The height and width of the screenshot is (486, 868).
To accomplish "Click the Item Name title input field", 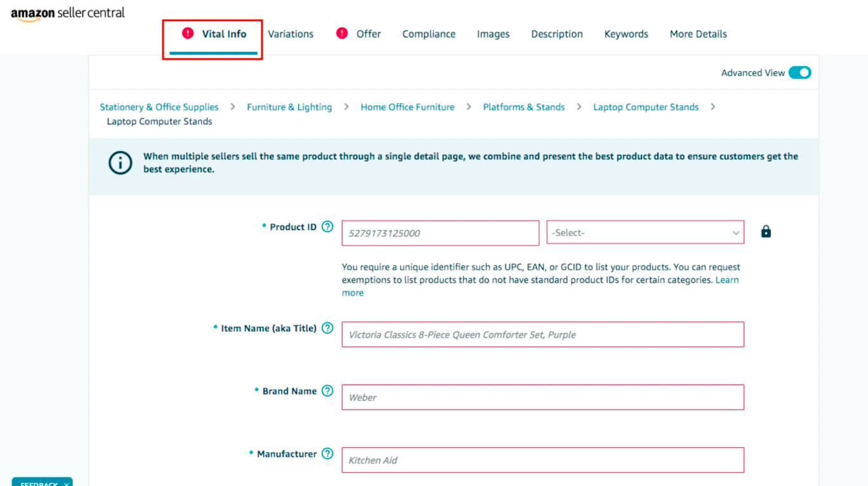I will click(542, 334).
